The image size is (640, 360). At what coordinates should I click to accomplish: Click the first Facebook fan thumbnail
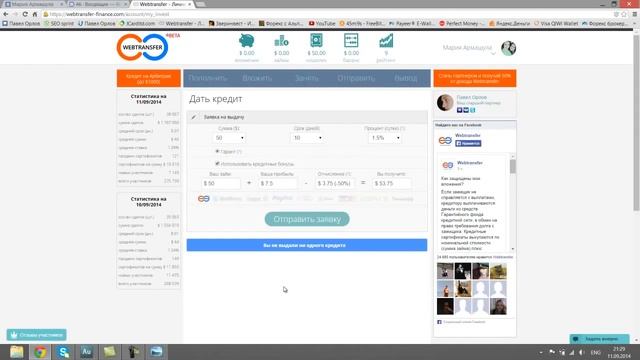point(445,271)
